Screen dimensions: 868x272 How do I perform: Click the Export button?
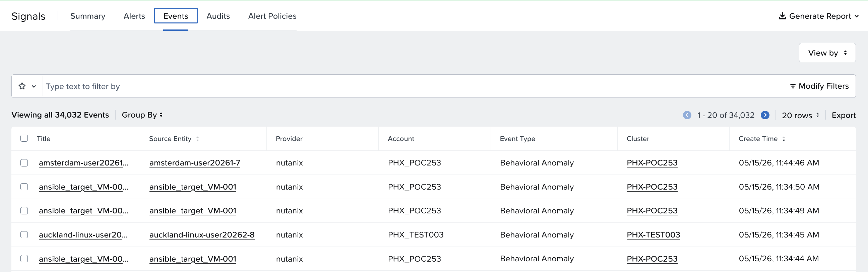844,115
